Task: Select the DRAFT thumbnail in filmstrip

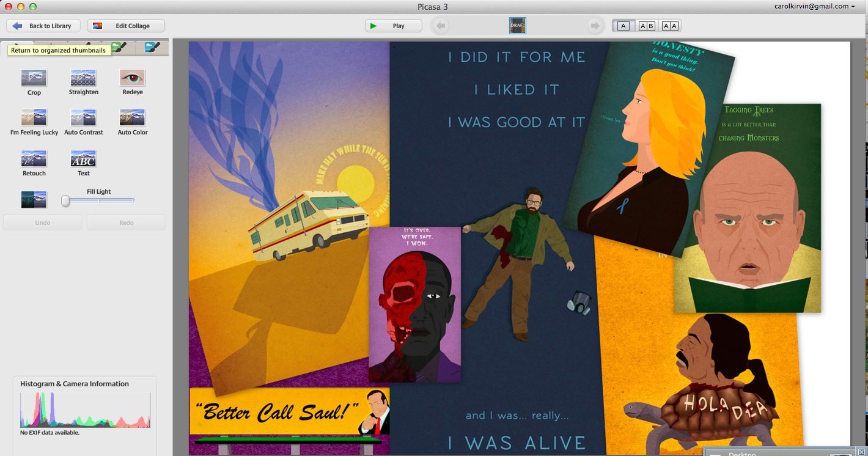Action: (518, 26)
